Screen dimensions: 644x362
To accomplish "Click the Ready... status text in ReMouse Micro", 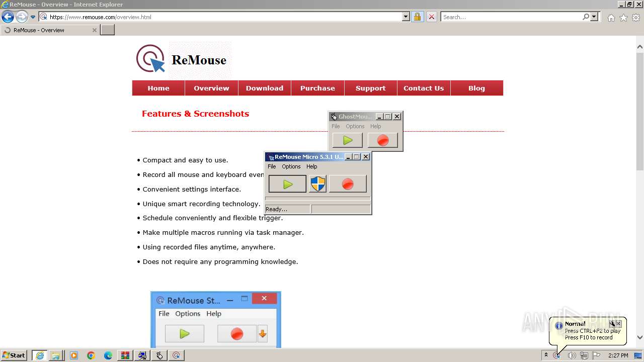I will point(276,209).
